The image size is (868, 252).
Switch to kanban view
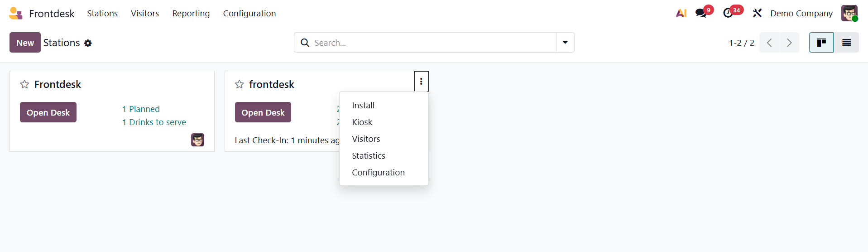(x=821, y=43)
